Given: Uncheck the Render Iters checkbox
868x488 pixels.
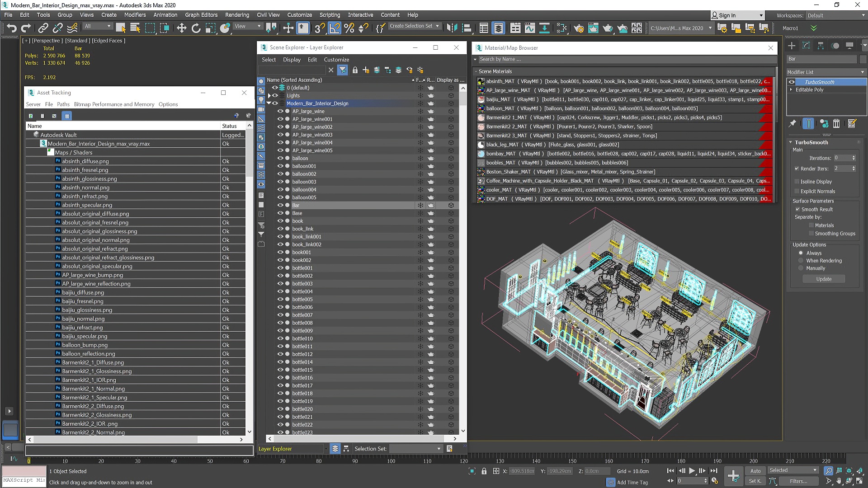Looking at the screenshot, I should click(x=797, y=169).
